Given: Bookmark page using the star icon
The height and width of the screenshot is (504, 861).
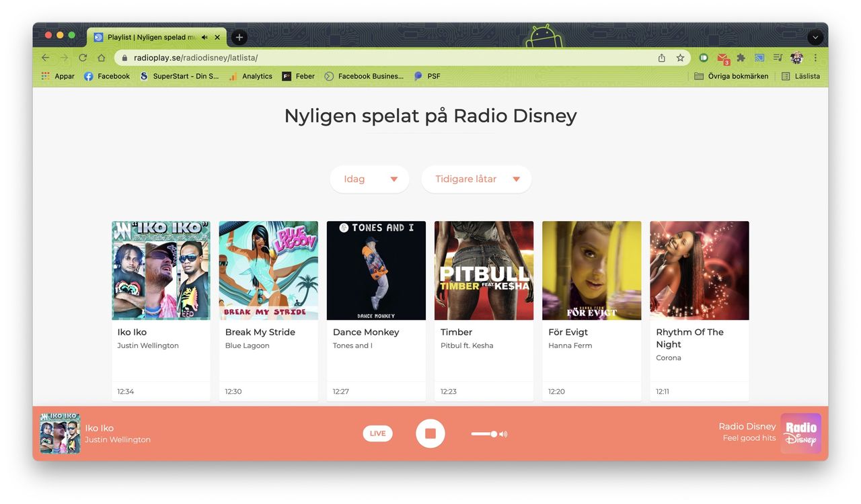Looking at the screenshot, I should [680, 58].
